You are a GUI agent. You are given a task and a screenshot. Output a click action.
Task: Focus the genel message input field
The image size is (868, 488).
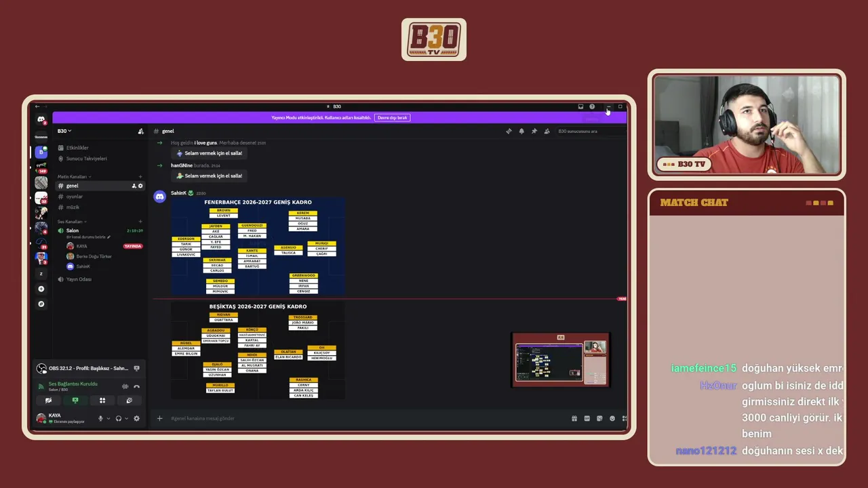[366, 418]
